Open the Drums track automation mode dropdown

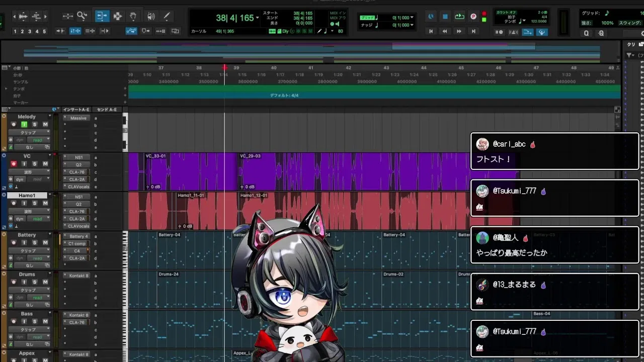(x=38, y=298)
